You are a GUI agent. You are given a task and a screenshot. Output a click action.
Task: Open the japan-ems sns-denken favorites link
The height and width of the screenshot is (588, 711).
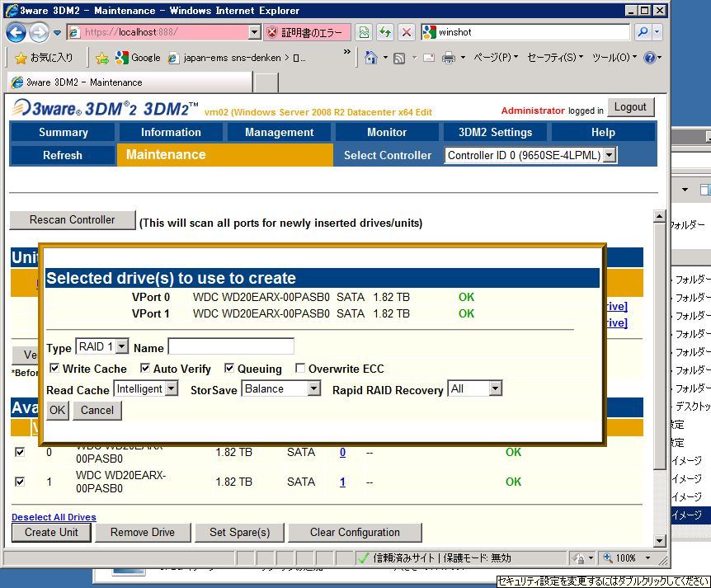[x=236, y=58]
